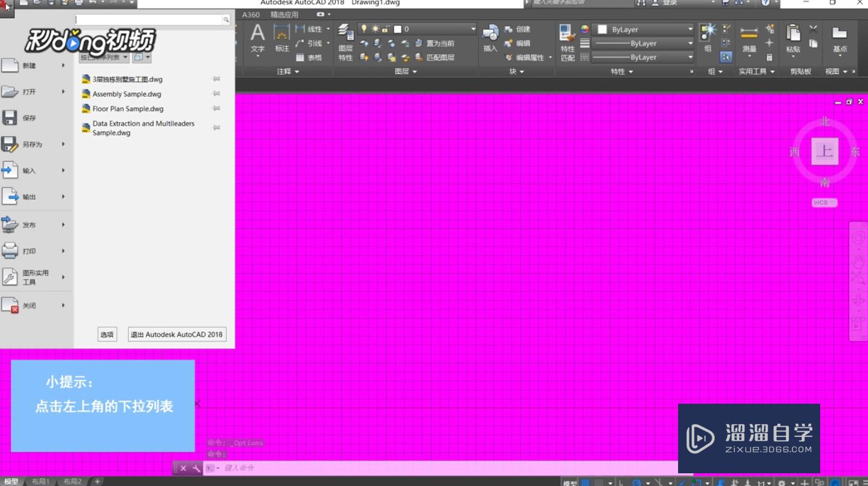868x486 pixels.
Task: Open the 另存为 (Save As) menu entry
Action: (x=36, y=144)
